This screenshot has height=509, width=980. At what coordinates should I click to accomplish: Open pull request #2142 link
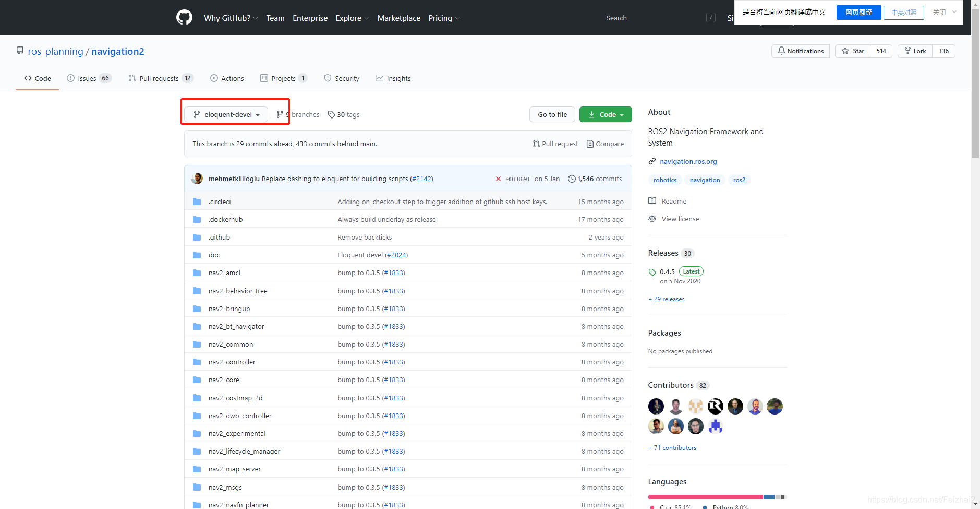click(x=422, y=179)
